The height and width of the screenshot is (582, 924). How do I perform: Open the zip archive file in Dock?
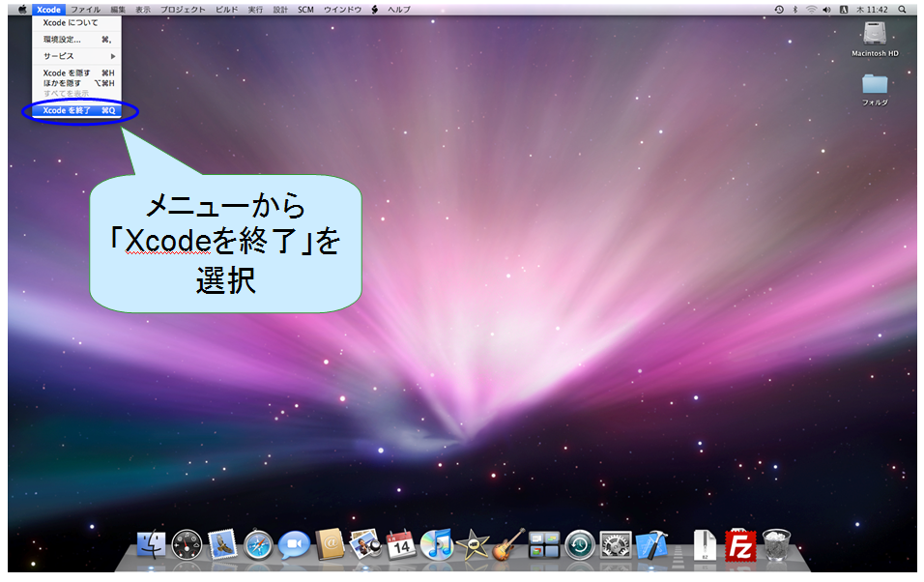[705, 545]
